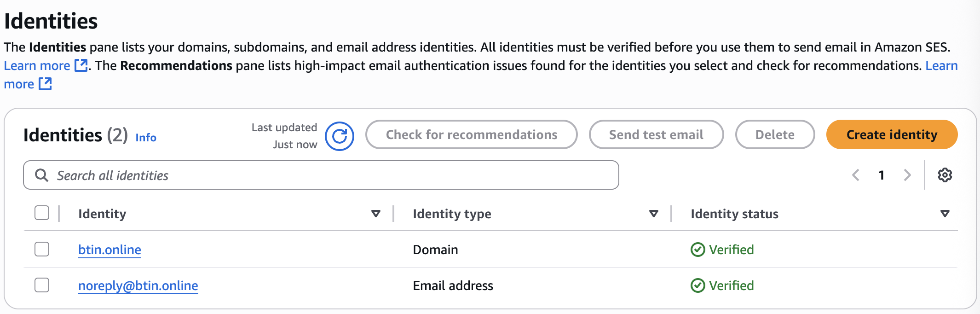
Task: Select page 1 in pagination
Action: 881,175
